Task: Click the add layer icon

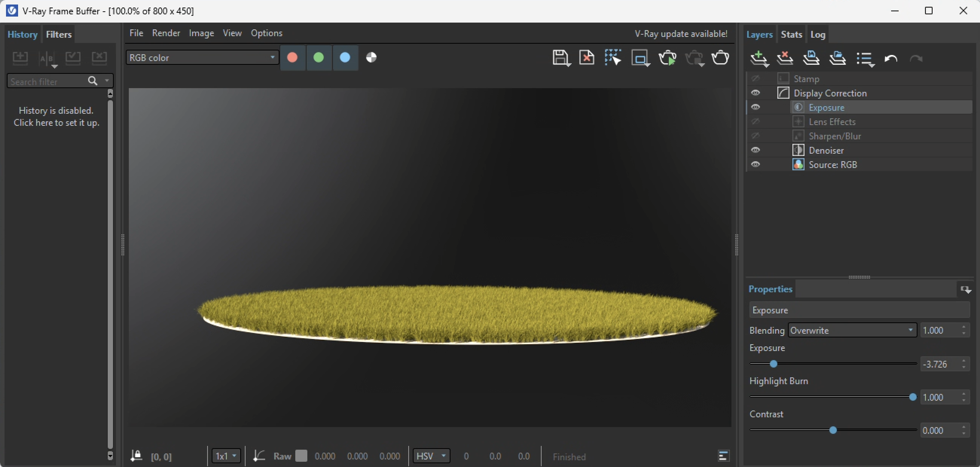Action: 759,58
